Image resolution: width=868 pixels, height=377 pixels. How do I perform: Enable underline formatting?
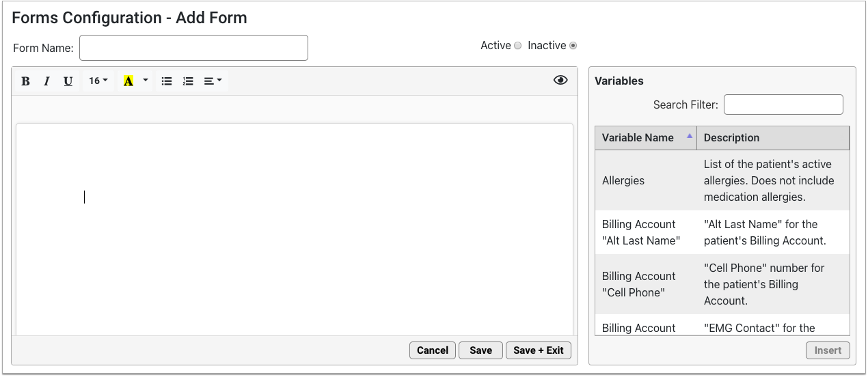pyautogui.click(x=68, y=81)
